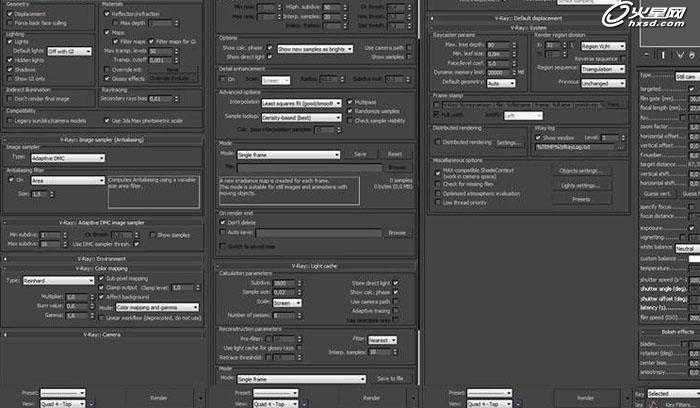The image size is (700, 408).
Task: Open the Antialiasing filter Area dropdown
Action: [x=68, y=180]
